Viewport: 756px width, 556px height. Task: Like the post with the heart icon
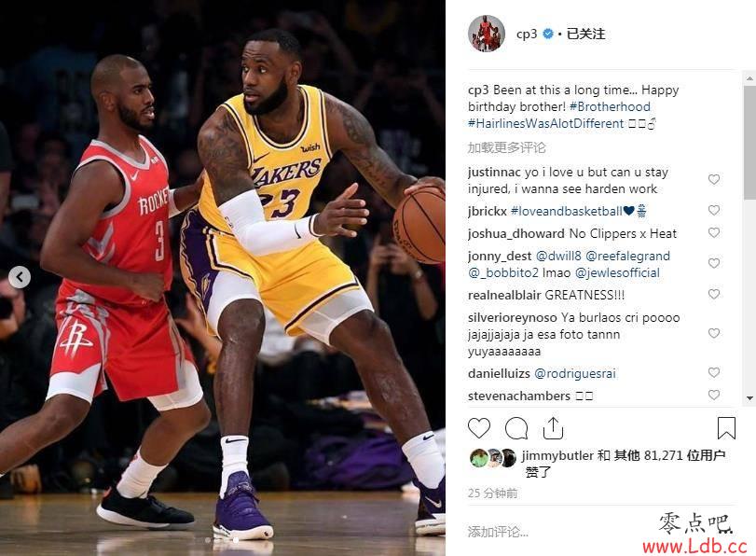pos(479,428)
